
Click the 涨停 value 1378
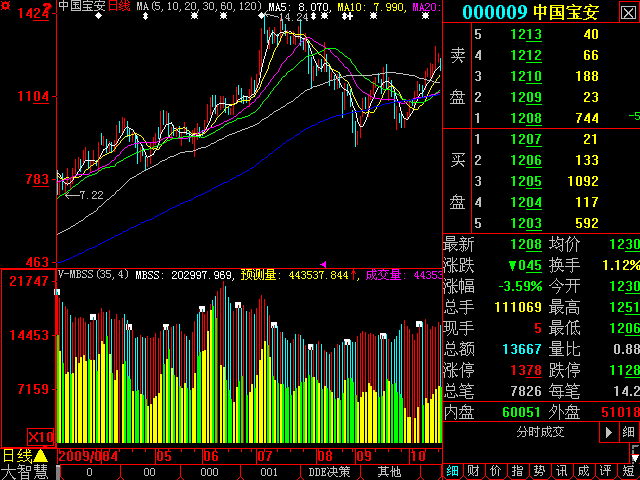click(x=526, y=371)
